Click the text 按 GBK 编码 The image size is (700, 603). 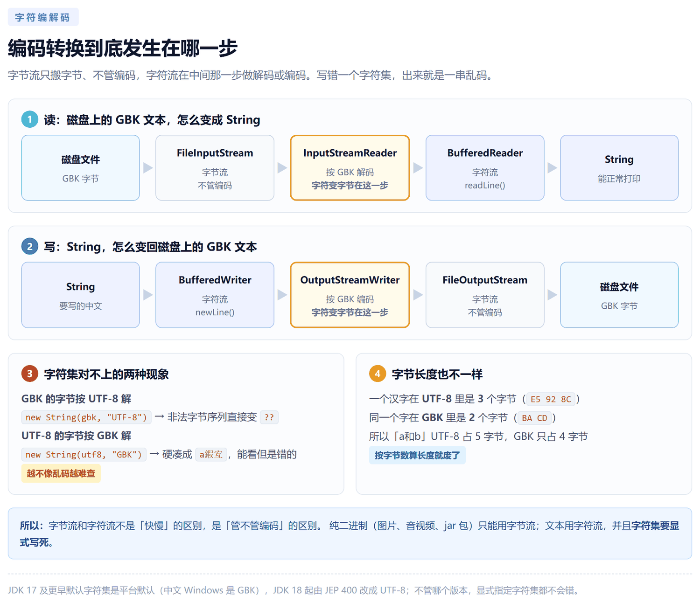350,299
